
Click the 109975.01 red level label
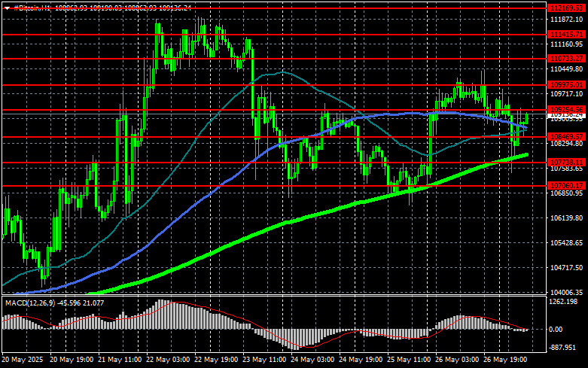[567, 85]
